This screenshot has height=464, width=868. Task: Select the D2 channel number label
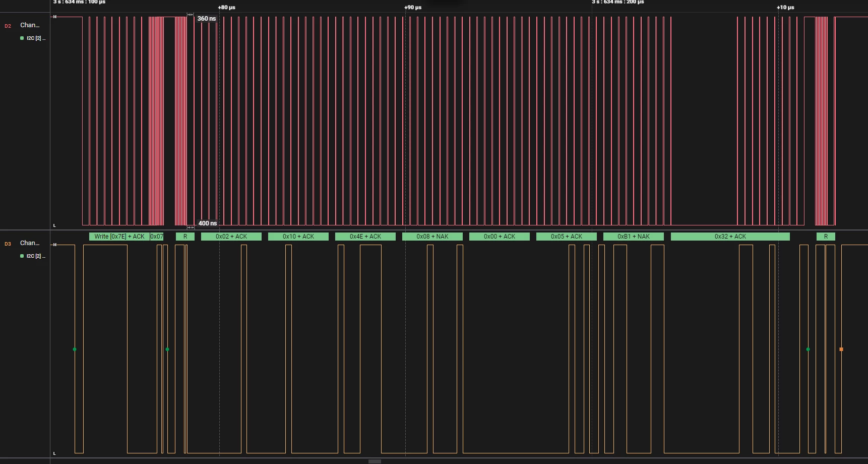pyautogui.click(x=8, y=26)
